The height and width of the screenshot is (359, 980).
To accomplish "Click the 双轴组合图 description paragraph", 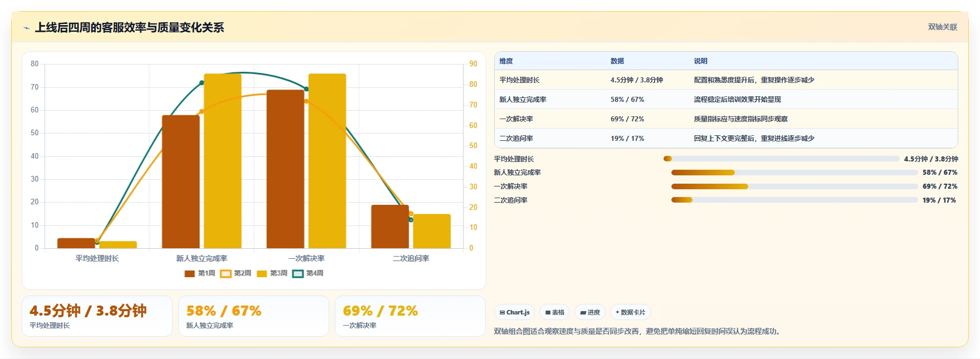I will coord(638,331).
